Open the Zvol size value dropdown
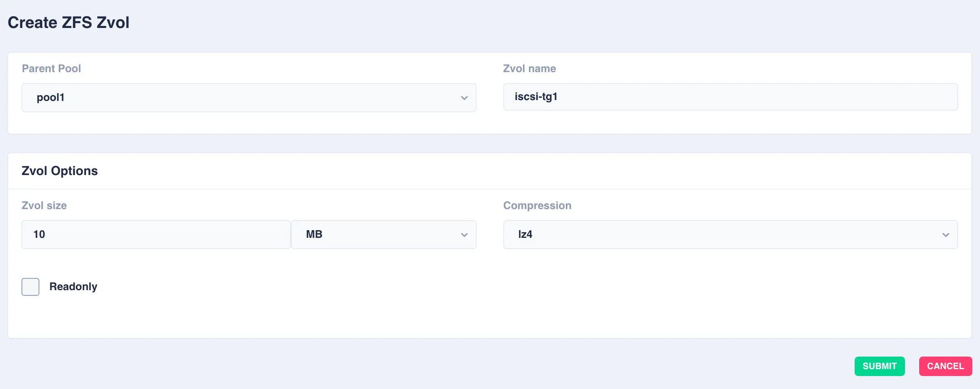The height and width of the screenshot is (389, 980). pos(156,234)
